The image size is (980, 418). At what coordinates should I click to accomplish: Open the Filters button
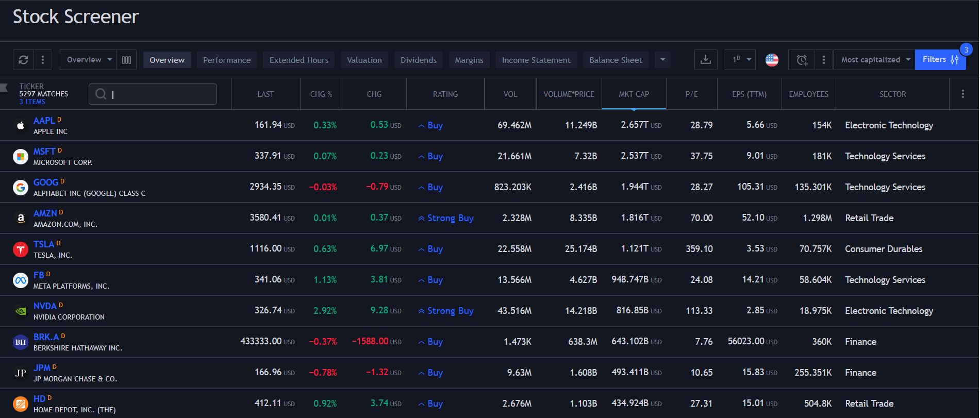940,60
